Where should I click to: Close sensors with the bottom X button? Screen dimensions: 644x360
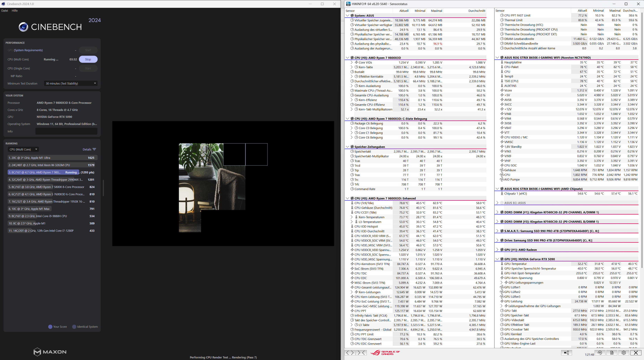click(x=636, y=353)
